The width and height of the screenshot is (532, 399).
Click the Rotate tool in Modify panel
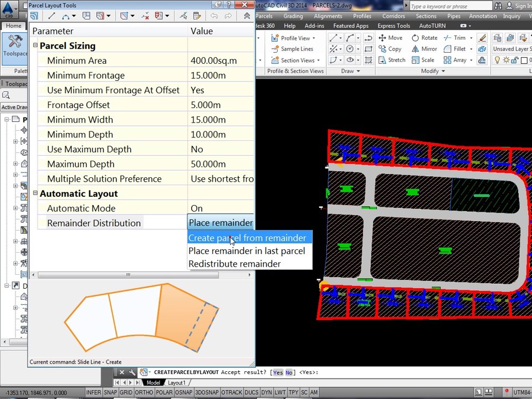click(x=424, y=38)
